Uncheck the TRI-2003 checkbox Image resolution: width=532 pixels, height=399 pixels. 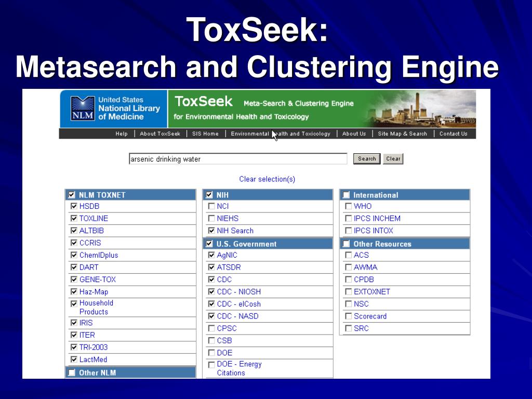(x=74, y=347)
